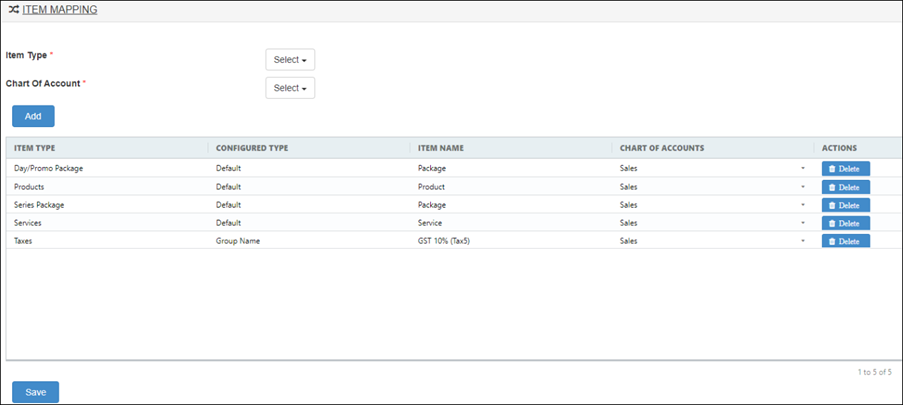
Task: Open the Item Type Select dropdown
Action: pos(290,60)
